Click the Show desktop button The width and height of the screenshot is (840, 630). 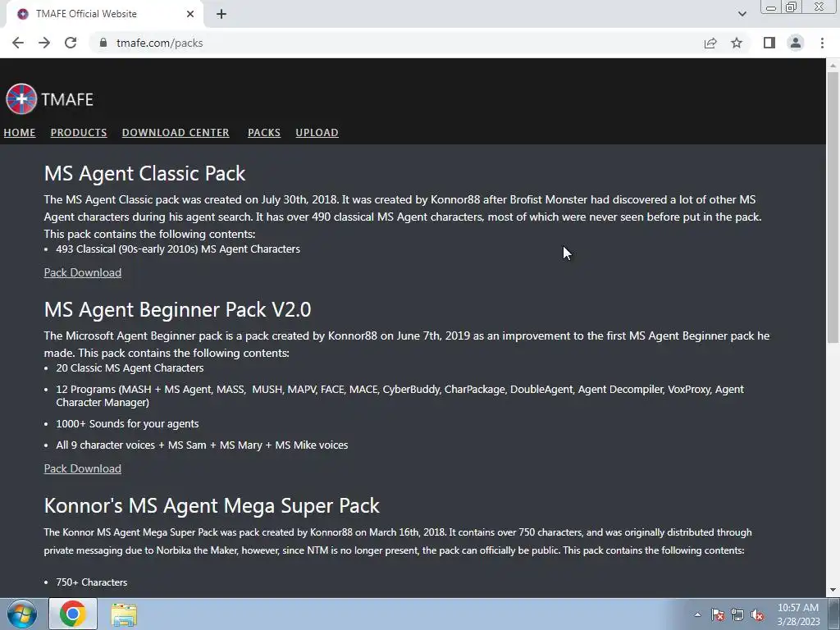pyautogui.click(x=834, y=614)
